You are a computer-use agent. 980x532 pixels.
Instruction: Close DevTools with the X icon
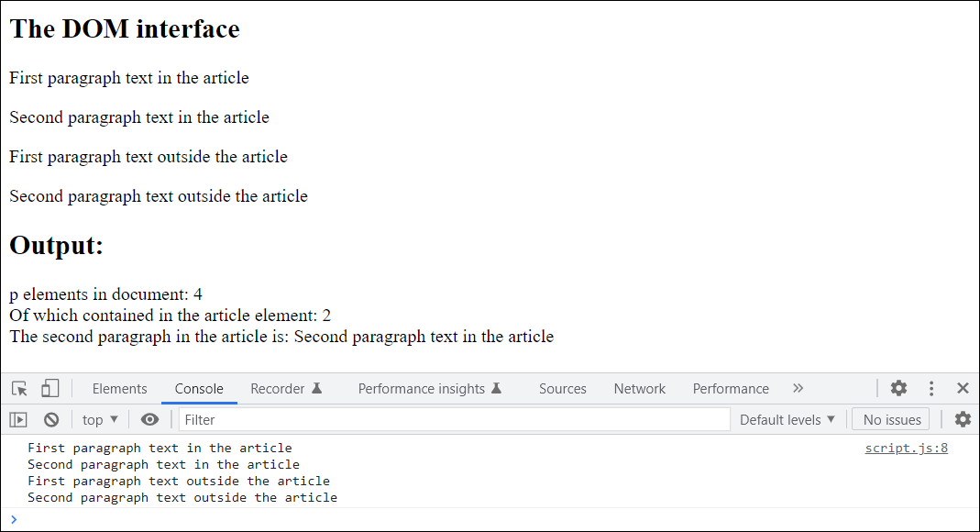[963, 388]
